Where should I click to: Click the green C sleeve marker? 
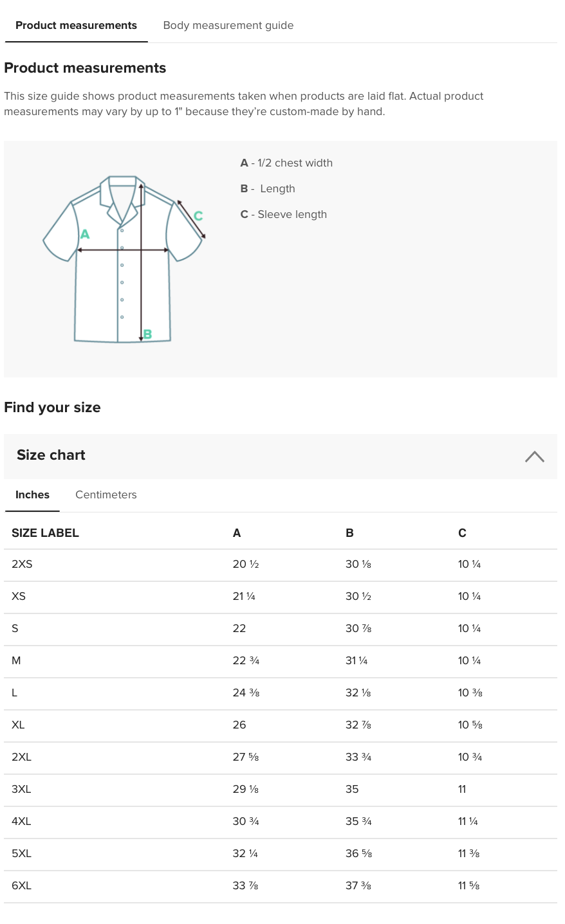[198, 216]
